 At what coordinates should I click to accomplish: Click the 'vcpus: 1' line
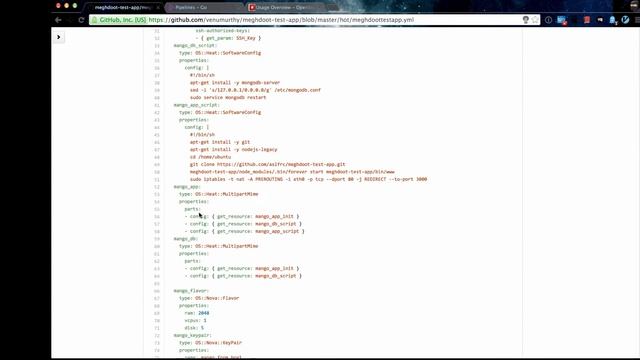196,320
